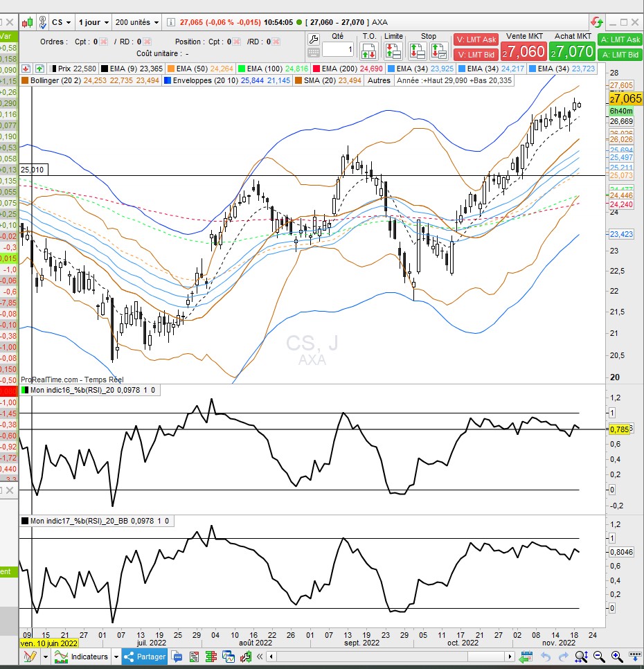Click the 27,065 current price label
Viewport: 644px width, 669px height.
coord(625,98)
